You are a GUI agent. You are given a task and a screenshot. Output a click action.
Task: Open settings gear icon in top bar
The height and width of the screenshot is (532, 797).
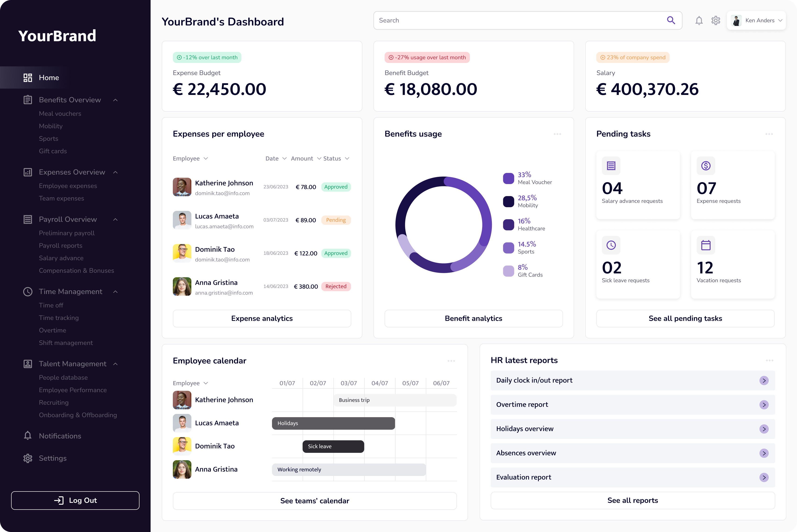pos(715,21)
